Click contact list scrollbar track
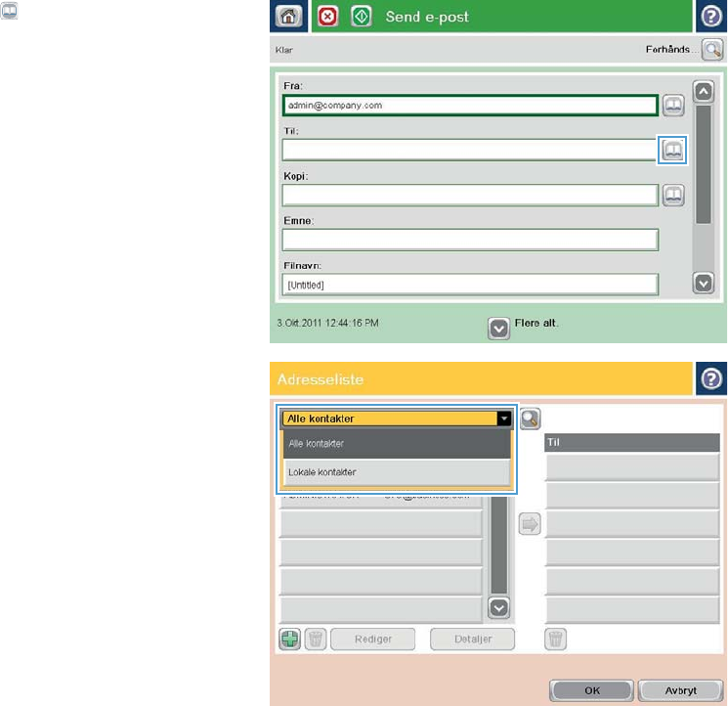The width and height of the screenshot is (728, 706). 499,546
